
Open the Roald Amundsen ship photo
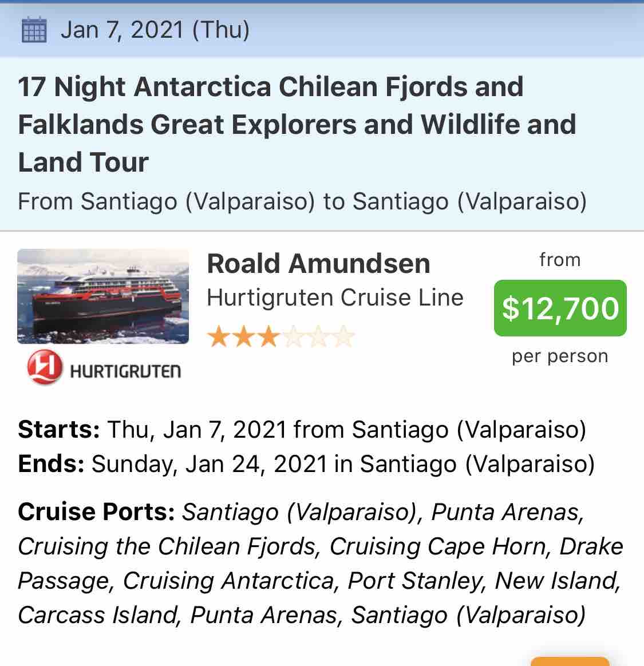[103, 296]
